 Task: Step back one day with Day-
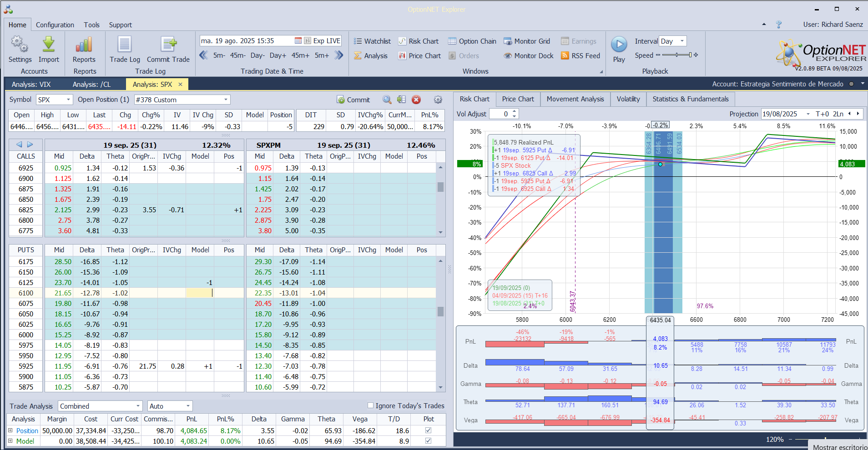tap(257, 55)
